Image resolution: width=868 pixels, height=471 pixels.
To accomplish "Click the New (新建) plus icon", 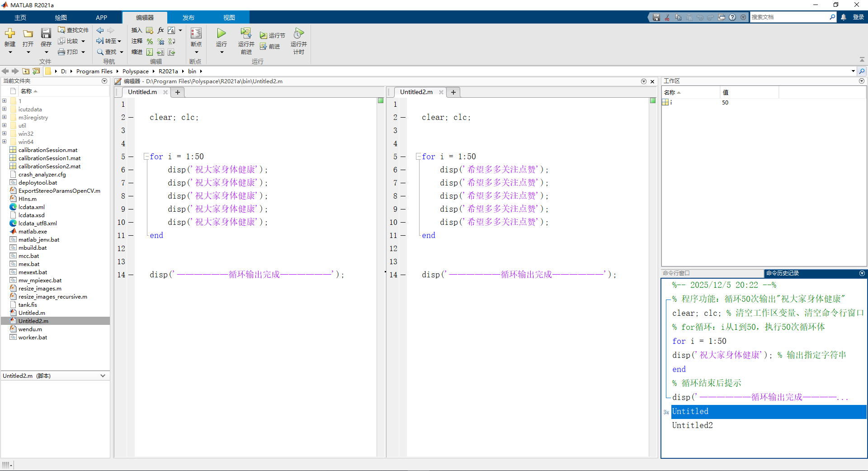I will 10,33.
